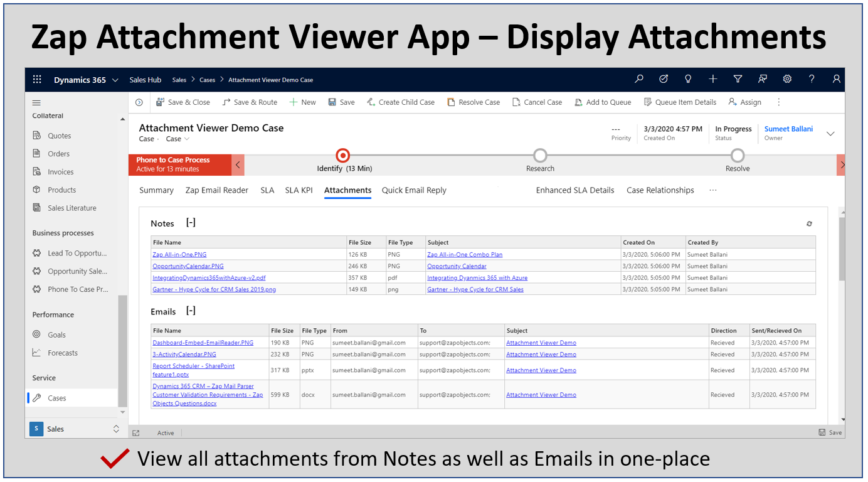Click the Resolve Case button

[x=474, y=102]
